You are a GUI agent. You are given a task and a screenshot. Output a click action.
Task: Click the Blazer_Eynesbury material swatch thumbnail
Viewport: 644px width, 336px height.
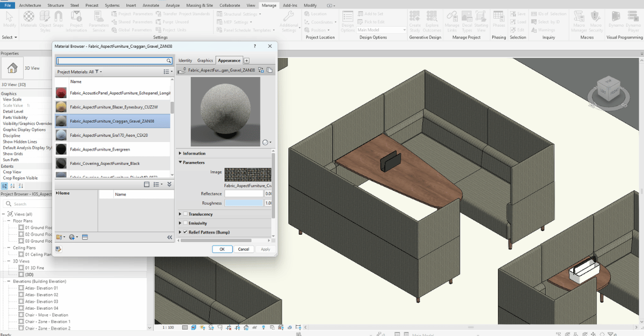61,107
